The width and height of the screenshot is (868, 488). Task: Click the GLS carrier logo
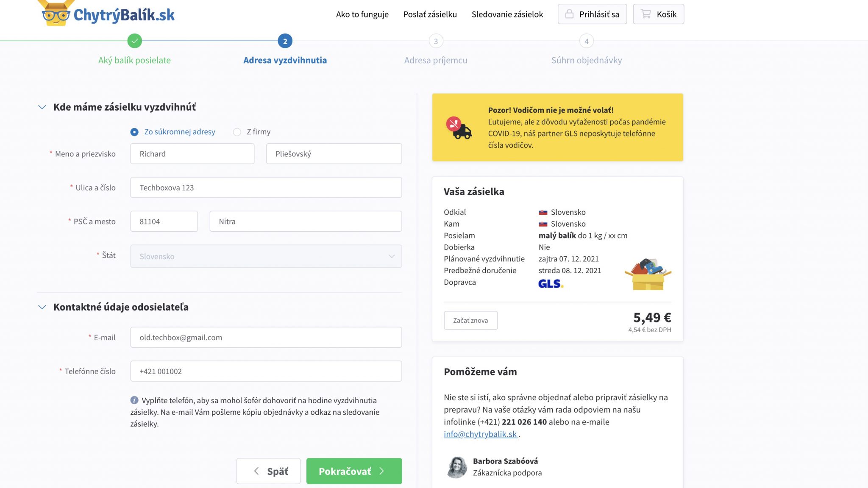551,283
